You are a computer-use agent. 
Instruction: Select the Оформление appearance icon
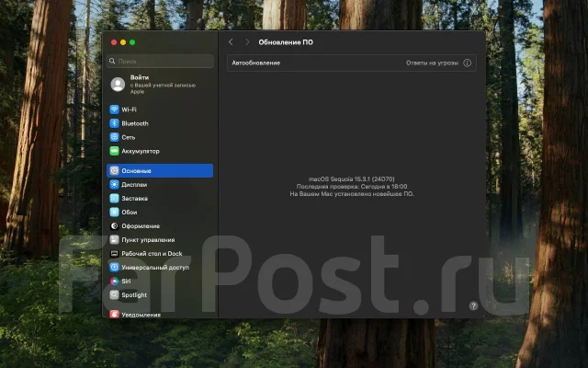point(114,226)
